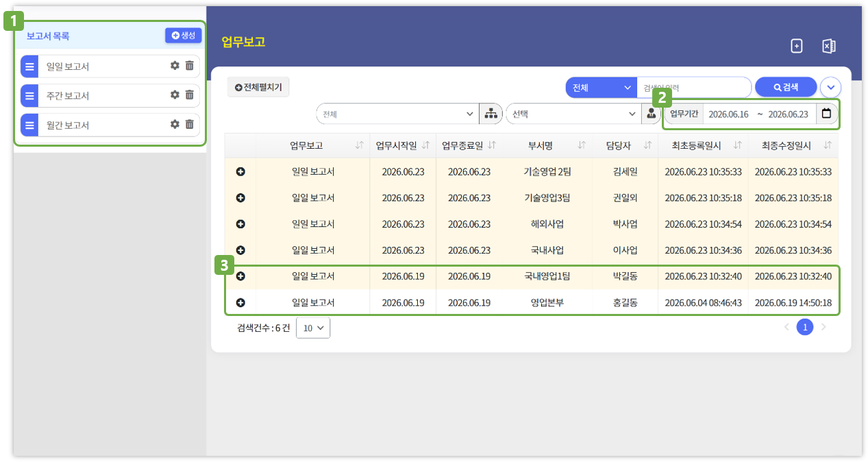Open the 전체 department dropdown

398,114
